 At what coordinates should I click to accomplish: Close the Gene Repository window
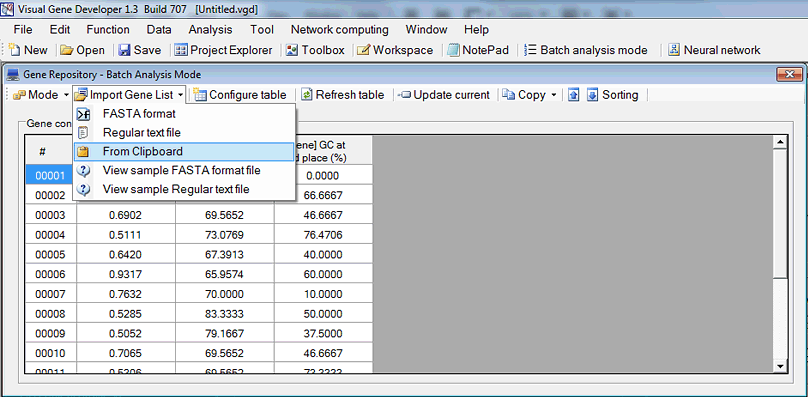tap(789, 75)
